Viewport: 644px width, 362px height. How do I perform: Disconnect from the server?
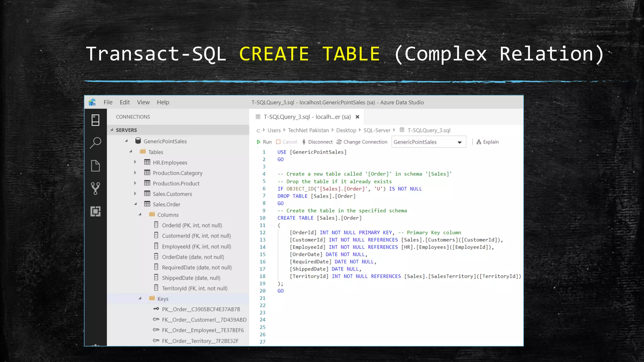tap(317, 142)
